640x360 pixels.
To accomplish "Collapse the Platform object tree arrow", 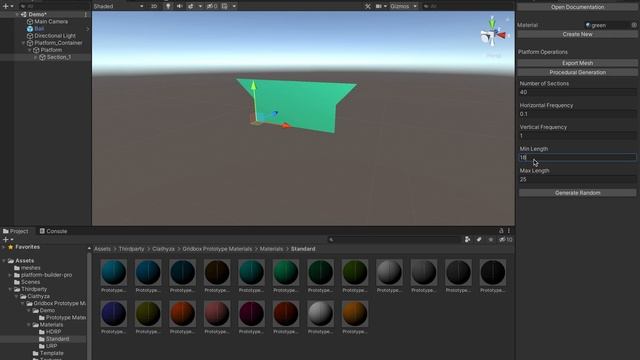I will pos(29,50).
